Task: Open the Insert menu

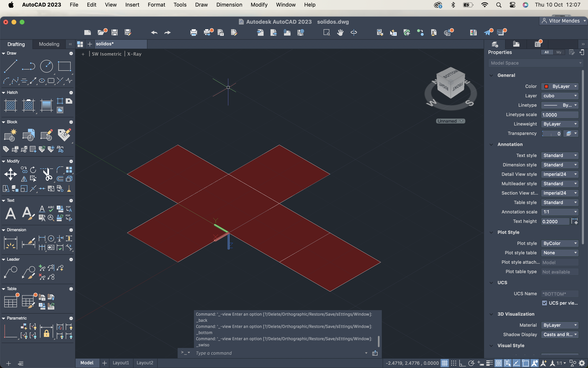Action: 132,5
